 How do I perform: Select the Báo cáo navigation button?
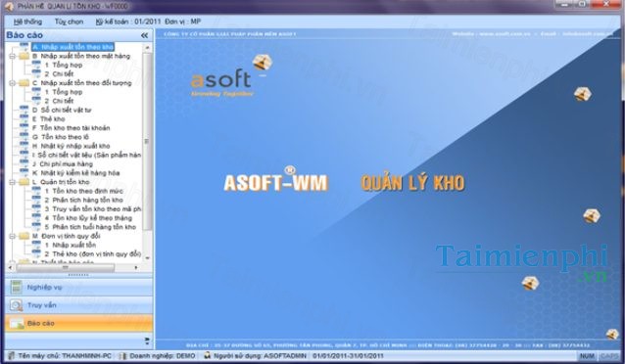point(79,323)
